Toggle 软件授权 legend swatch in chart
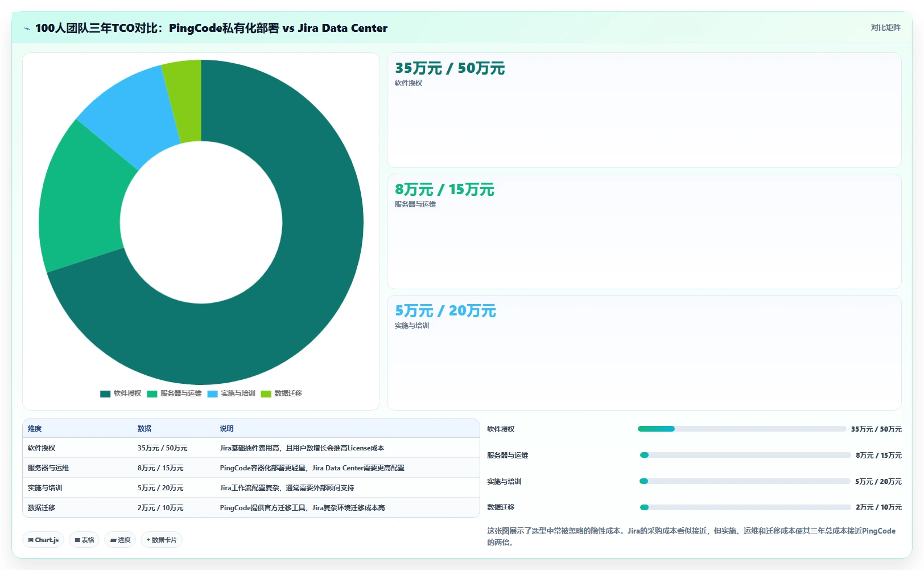The width and height of the screenshot is (924, 570). (105, 393)
